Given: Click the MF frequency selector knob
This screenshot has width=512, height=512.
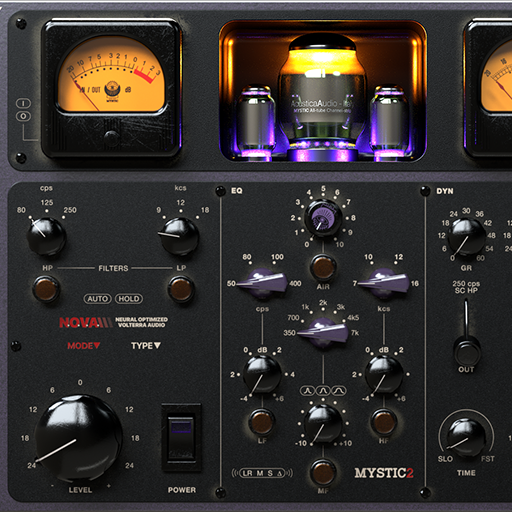Looking at the screenshot, I should tap(323, 333).
